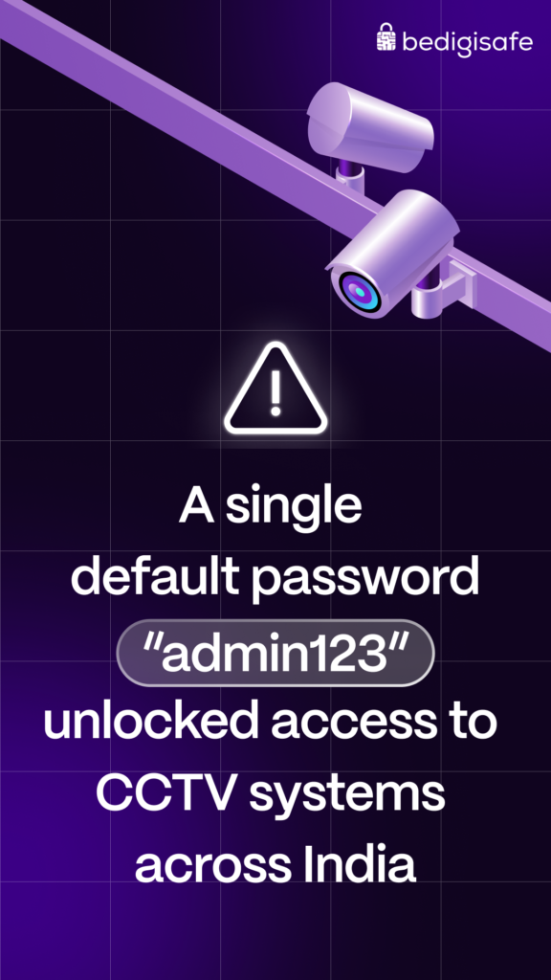Click the bedigisafe padlock logo icon
Screen dimensions: 551x980
click(386, 37)
